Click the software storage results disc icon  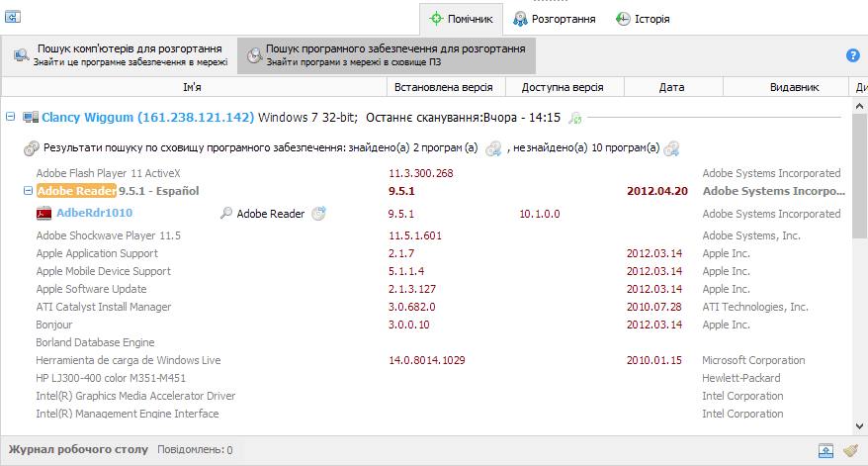click(x=31, y=148)
